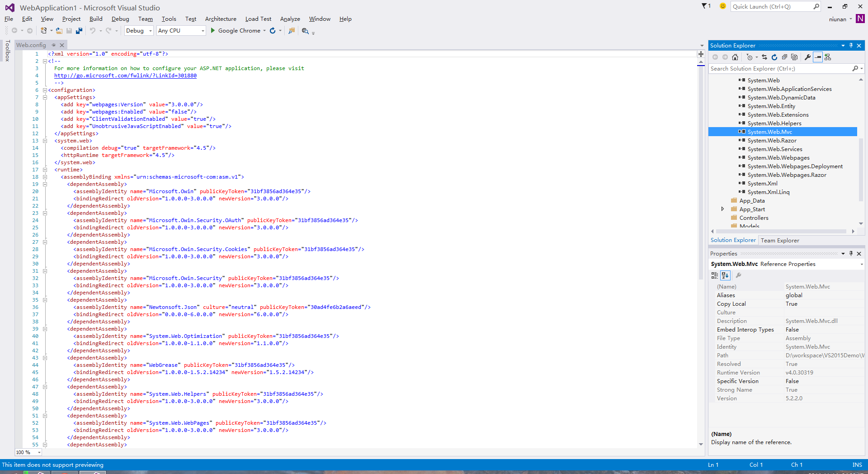Viewport: 868px width, 474px height.
Task: Open the go.microsoft.com fwlink URL in comment
Action: tap(125, 76)
